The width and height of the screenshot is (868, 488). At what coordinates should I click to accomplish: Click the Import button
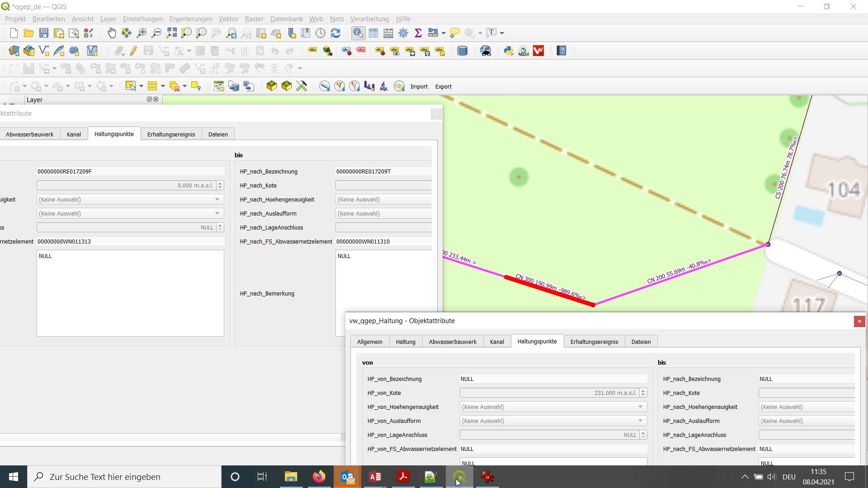419,87
